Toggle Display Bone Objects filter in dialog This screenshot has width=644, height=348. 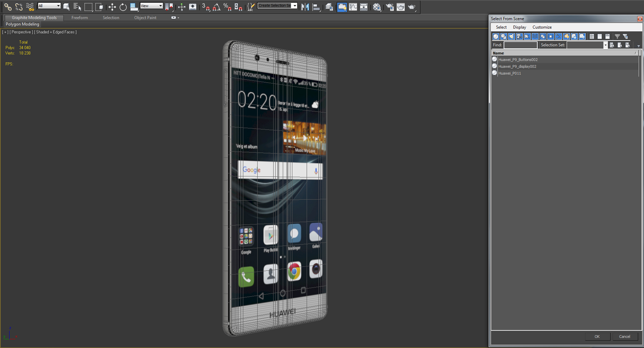click(x=558, y=37)
